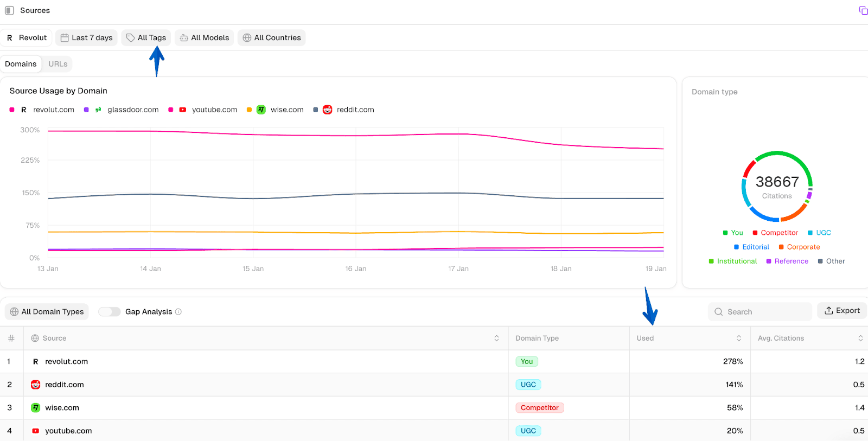Screen dimensions: 868x441
Task: Open the Last 7 days date filter
Action: tap(86, 37)
